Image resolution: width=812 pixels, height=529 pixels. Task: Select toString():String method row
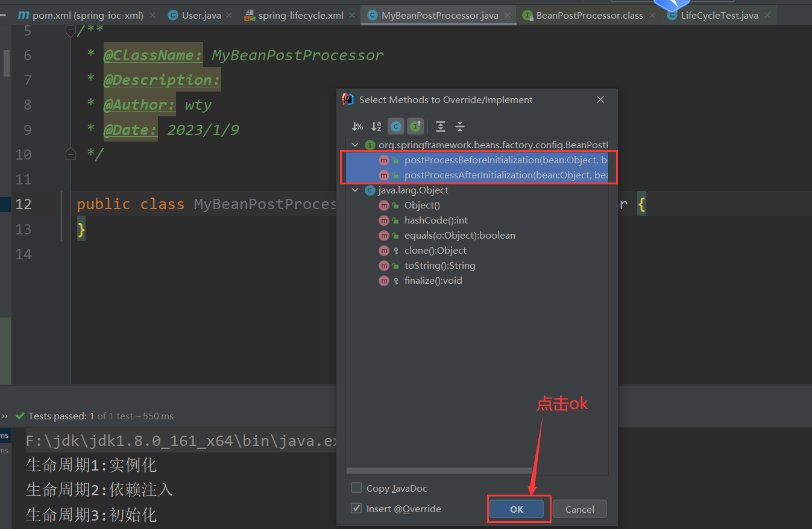[477, 266]
